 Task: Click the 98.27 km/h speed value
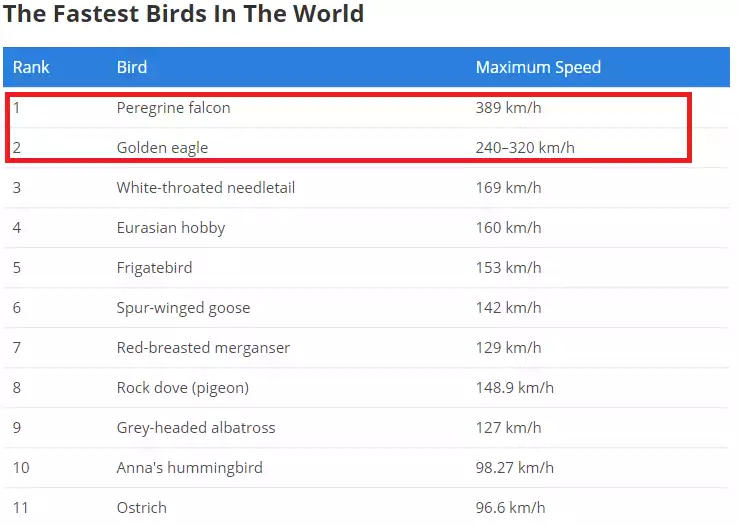coord(514,468)
